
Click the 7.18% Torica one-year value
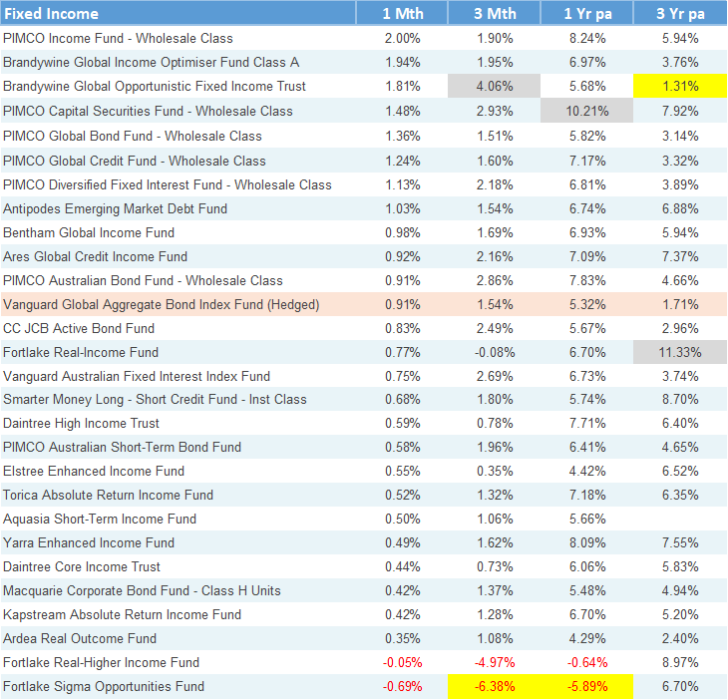(587, 495)
